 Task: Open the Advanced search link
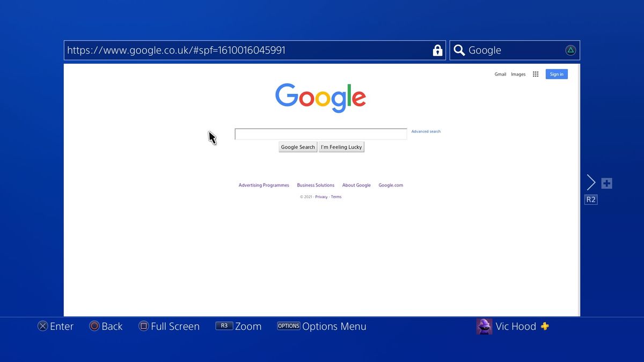(x=426, y=131)
